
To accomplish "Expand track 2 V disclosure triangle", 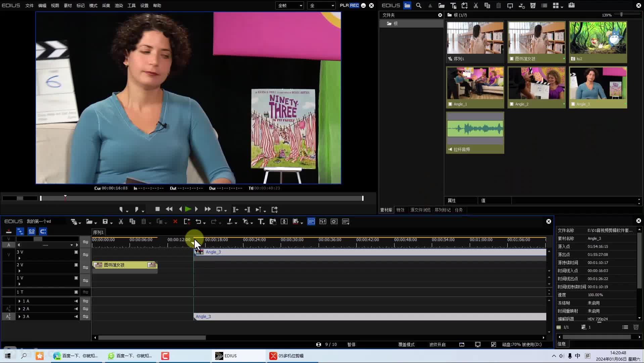I will tap(19, 271).
